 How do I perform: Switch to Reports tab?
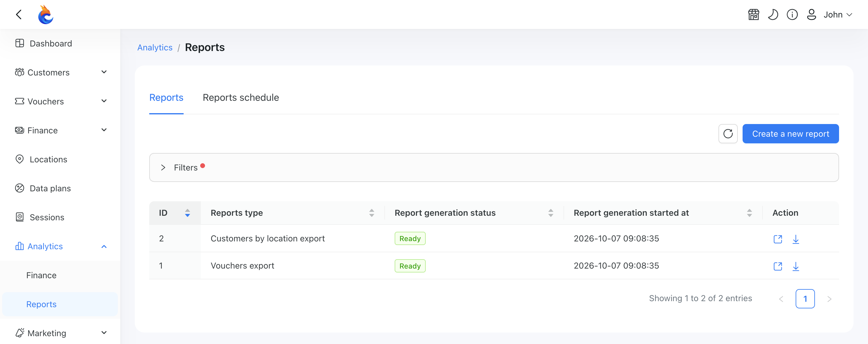(166, 98)
